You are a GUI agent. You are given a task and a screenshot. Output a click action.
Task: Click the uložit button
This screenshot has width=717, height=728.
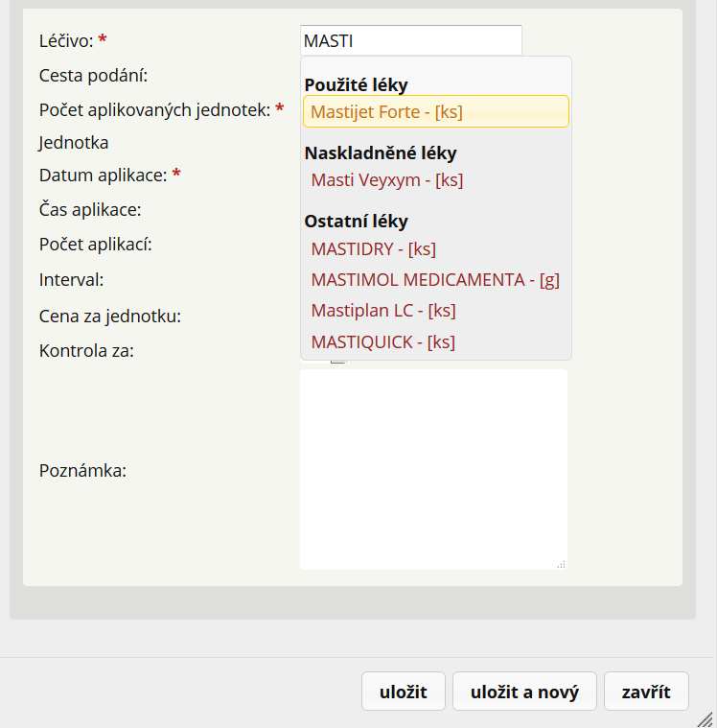(404, 692)
